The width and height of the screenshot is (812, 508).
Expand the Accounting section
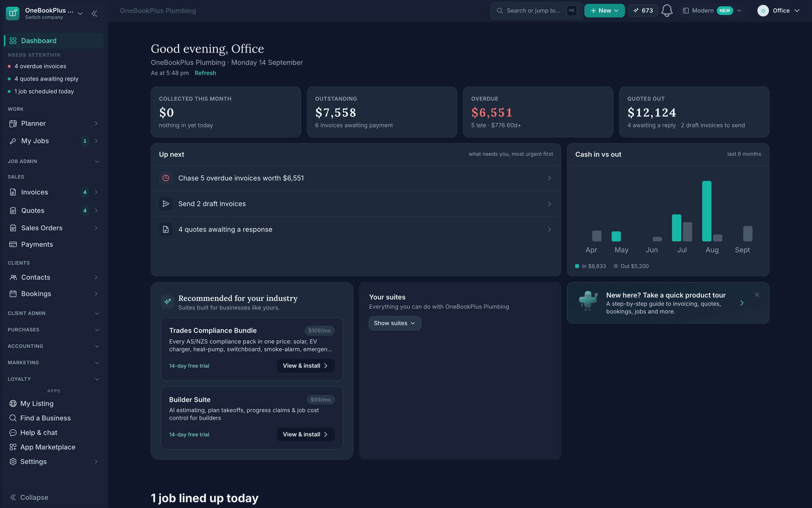click(54, 346)
